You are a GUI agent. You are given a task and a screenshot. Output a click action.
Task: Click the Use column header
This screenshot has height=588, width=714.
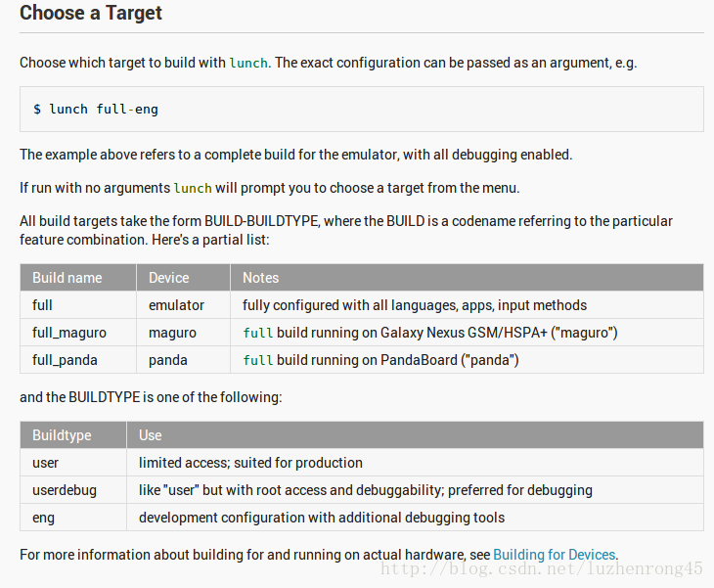[x=415, y=435]
